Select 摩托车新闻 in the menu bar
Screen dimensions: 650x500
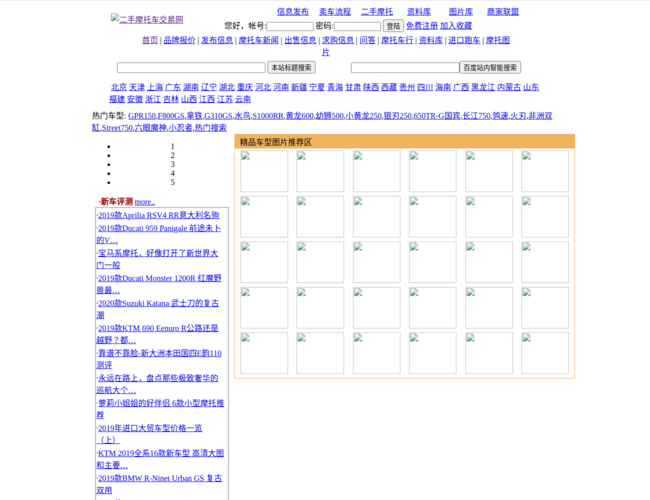[259, 40]
